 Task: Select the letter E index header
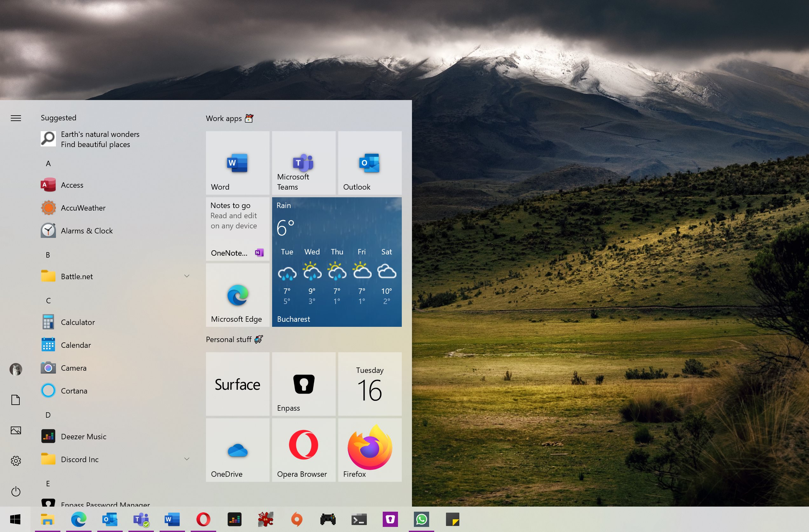tap(48, 483)
